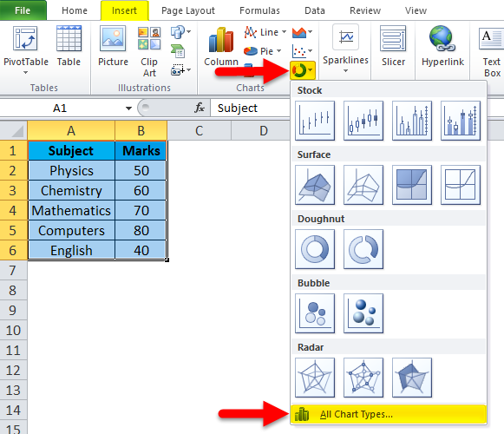Select Radar with Markers chart
504x434 pixels.
(363, 378)
